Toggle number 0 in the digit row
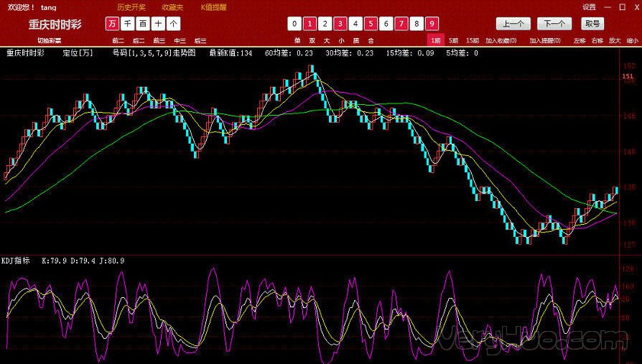 294,24
